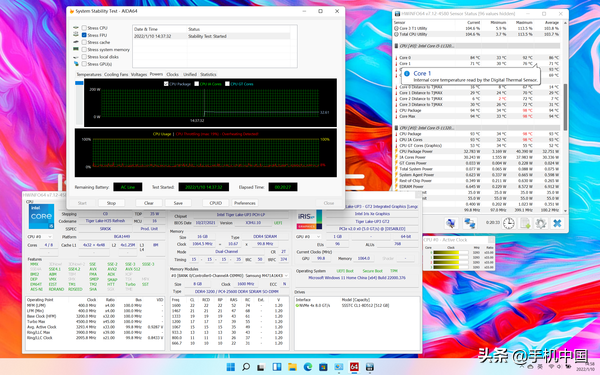Open HWiNFO sensor settings gear icon
Screen dimensions: 600x375
click(540, 223)
